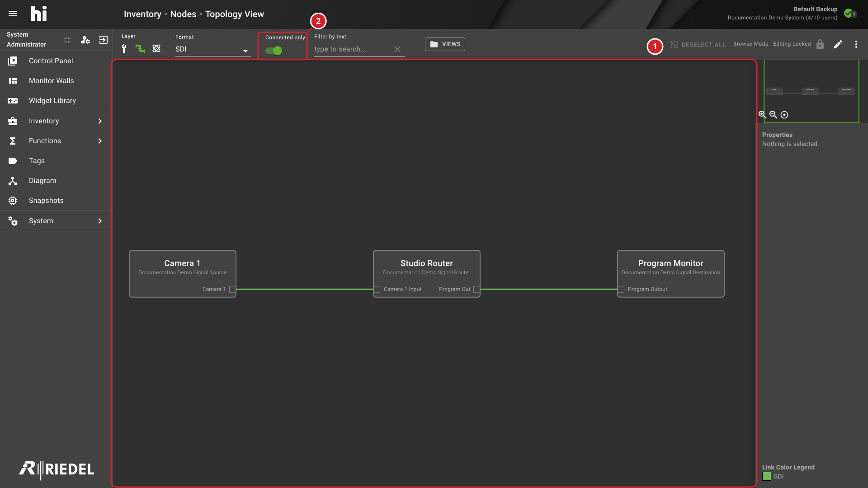This screenshot has width=868, height=488.
Task: Open Diagram from the sidebar
Action: [56, 181]
